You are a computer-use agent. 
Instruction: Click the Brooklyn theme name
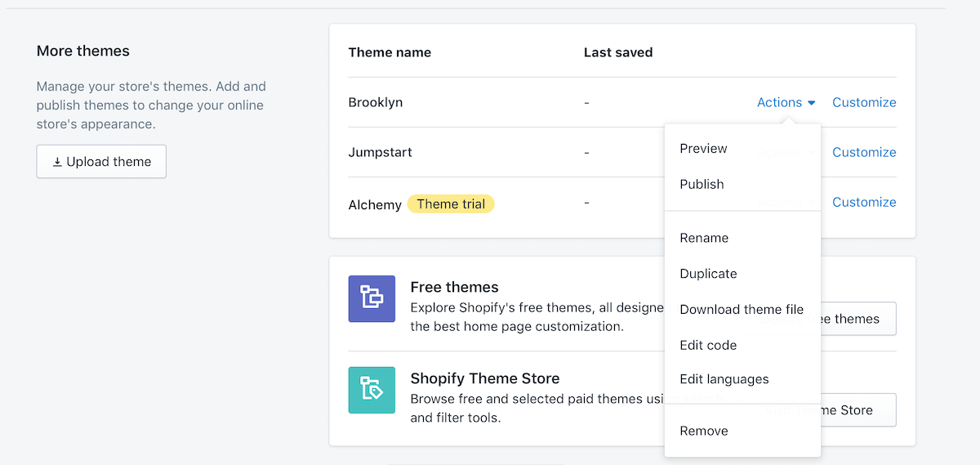(375, 102)
